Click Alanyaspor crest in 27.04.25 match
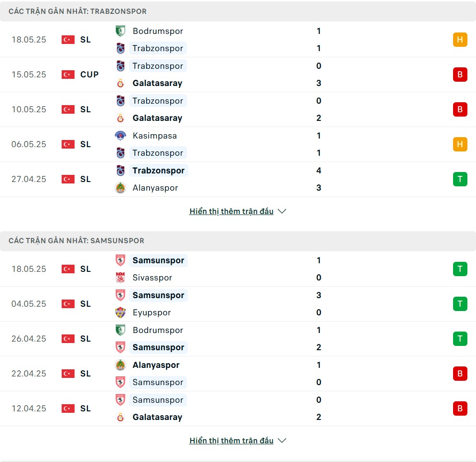The height and width of the screenshot is (462, 476). [120, 188]
